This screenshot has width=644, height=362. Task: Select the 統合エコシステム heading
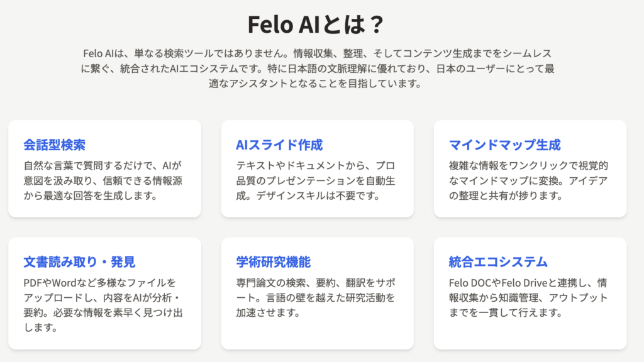tap(498, 262)
